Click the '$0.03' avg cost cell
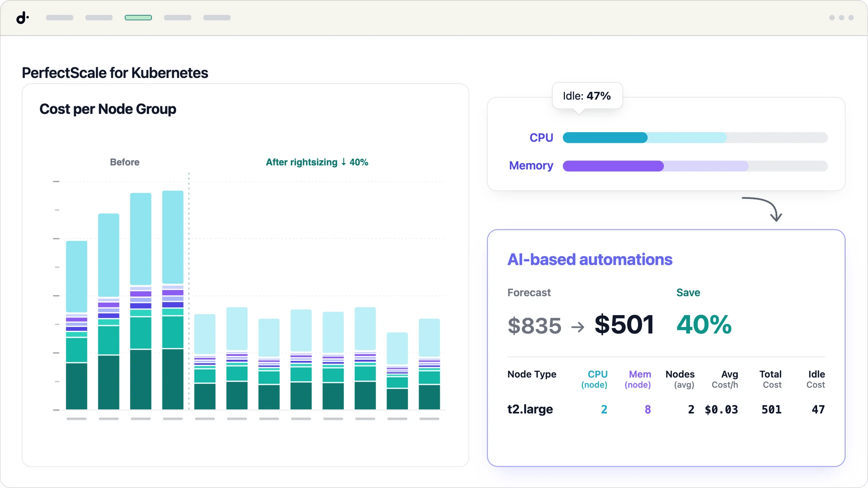Viewport: 868px width, 488px height. 721,410
